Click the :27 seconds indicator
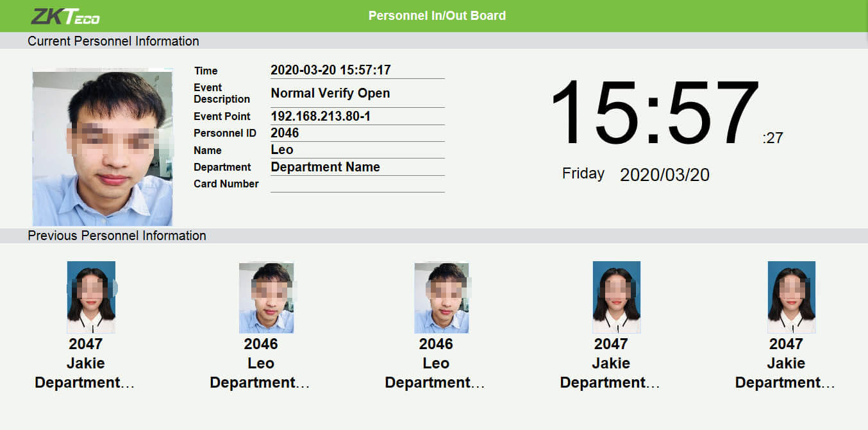 (x=772, y=138)
